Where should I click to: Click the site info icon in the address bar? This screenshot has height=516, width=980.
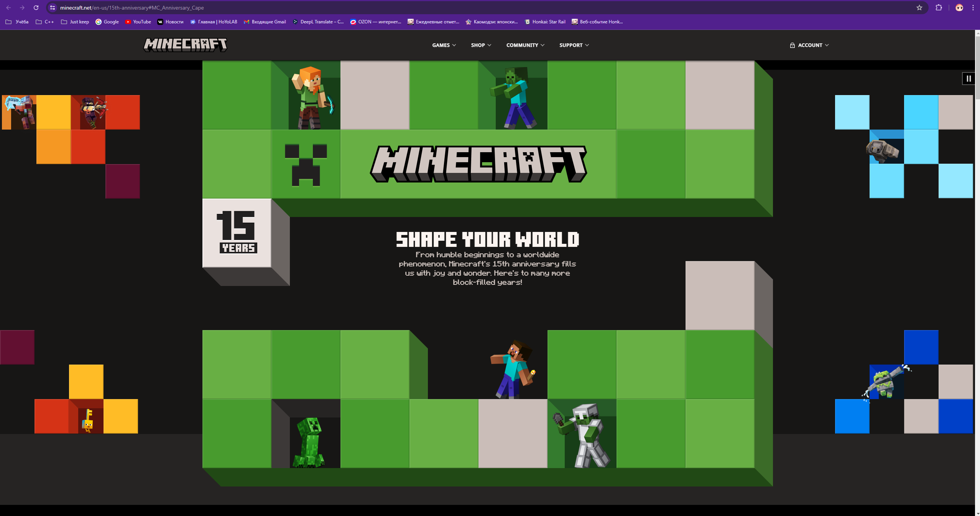tap(53, 8)
